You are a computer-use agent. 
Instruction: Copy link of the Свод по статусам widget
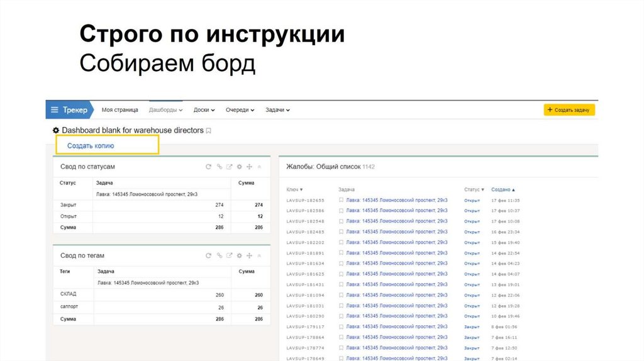(x=219, y=167)
